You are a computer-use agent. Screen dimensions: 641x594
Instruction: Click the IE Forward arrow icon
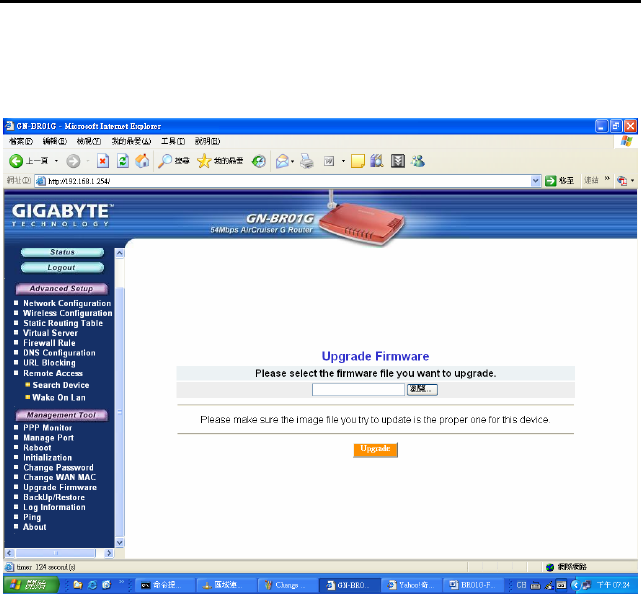coord(73,161)
